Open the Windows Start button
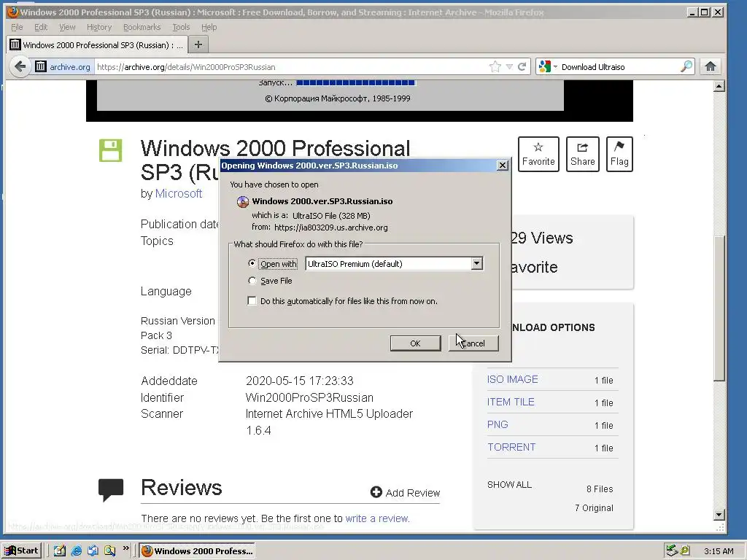This screenshot has width=747, height=560. click(x=21, y=551)
